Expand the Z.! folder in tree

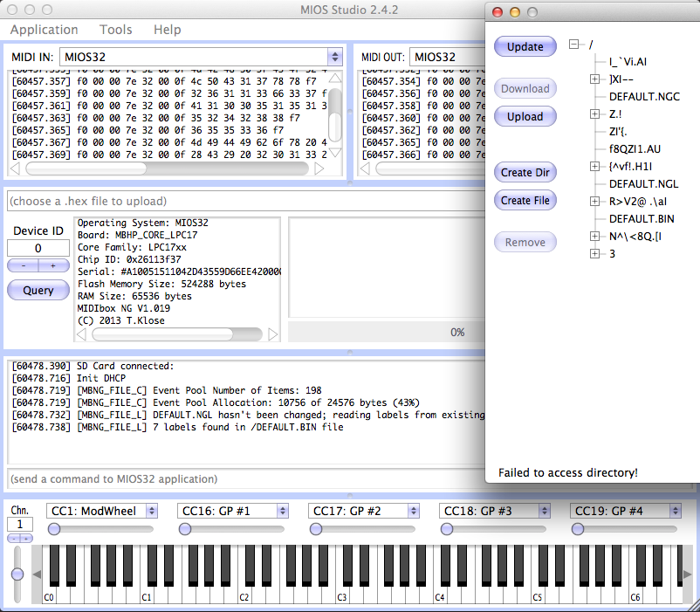594,113
